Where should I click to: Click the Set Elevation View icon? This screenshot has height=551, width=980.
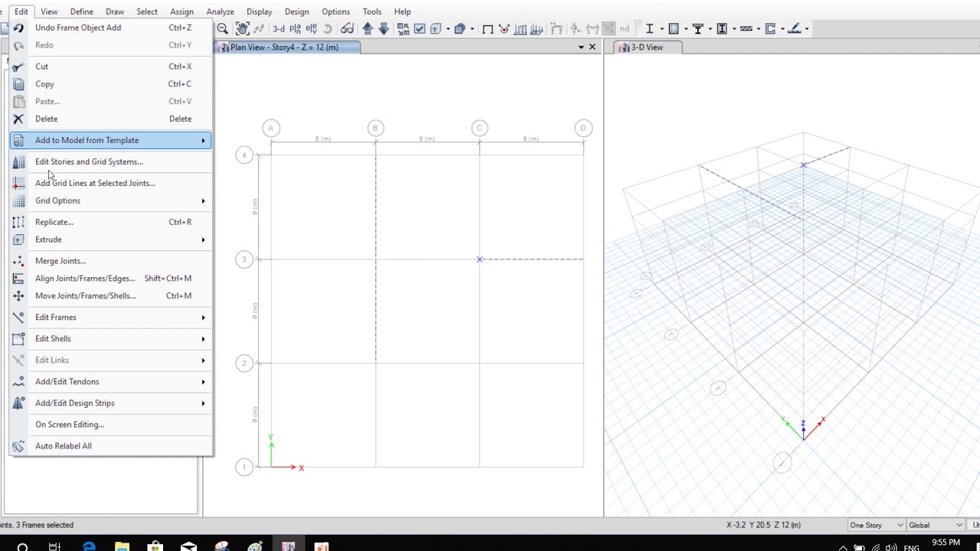[311, 28]
